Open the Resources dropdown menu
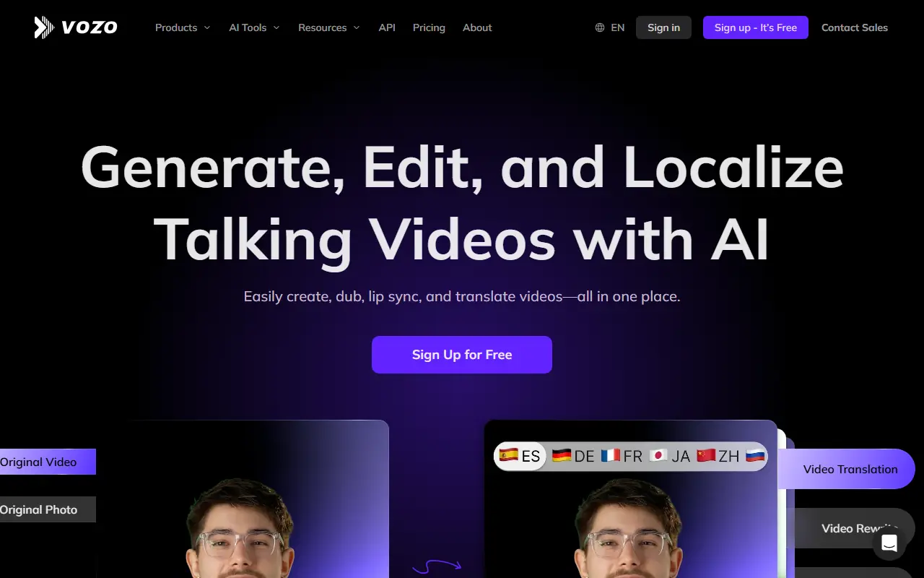 point(328,27)
